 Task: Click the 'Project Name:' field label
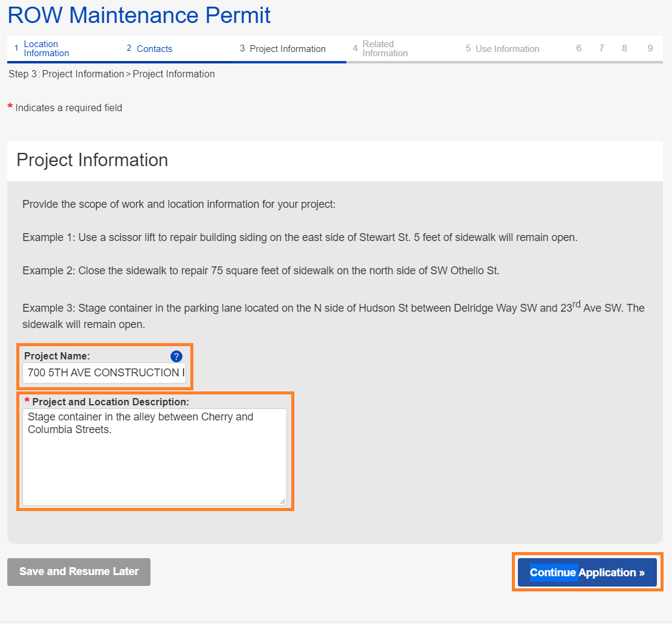[x=57, y=356]
